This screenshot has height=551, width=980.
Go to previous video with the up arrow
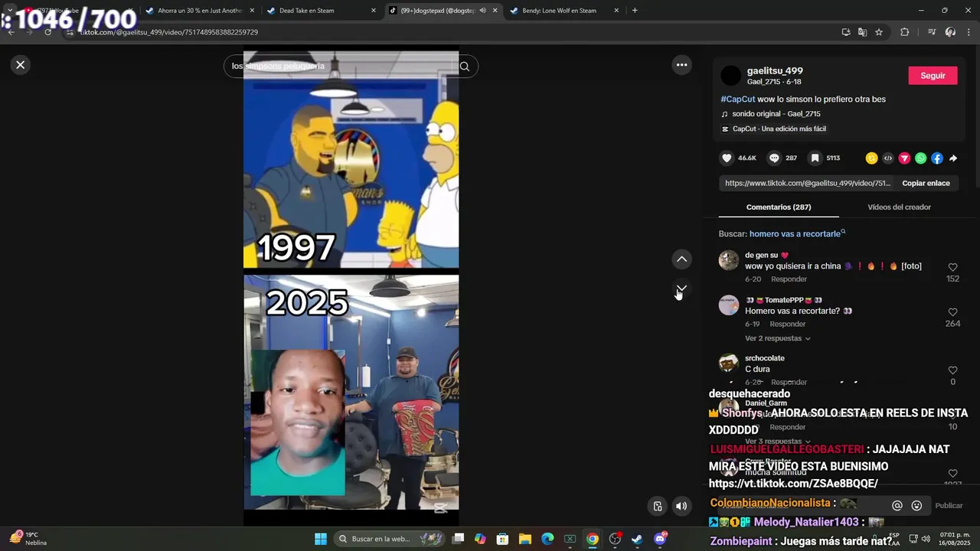[x=681, y=259]
